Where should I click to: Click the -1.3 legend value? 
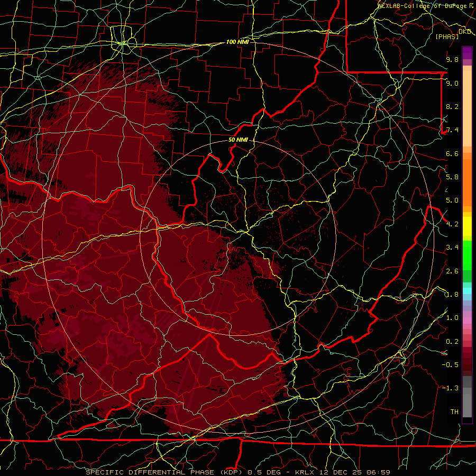[450, 388]
